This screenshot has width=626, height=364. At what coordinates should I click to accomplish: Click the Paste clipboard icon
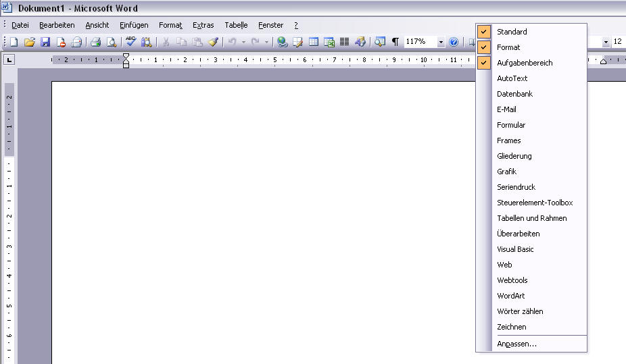(x=197, y=42)
